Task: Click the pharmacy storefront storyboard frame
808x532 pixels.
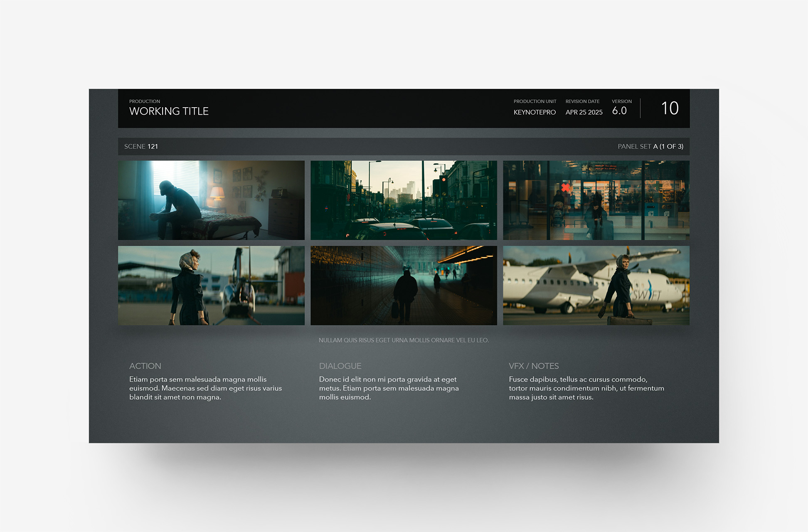Action: pos(595,200)
